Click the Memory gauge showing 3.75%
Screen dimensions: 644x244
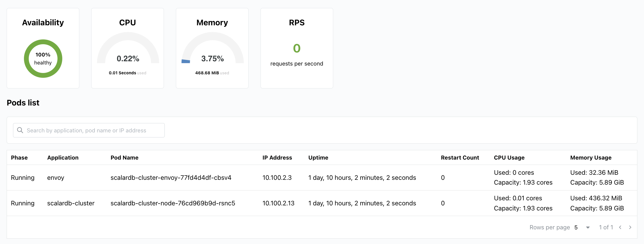point(212,51)
